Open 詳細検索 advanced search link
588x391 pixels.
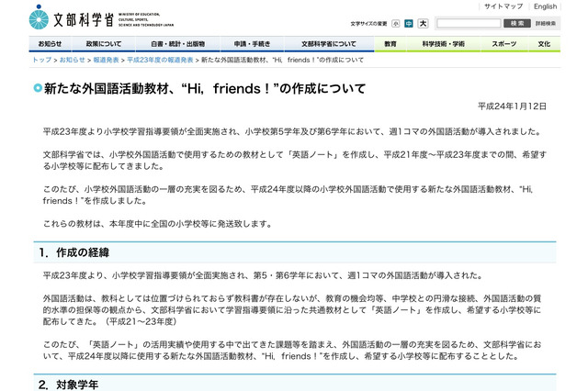coord(546,23)
